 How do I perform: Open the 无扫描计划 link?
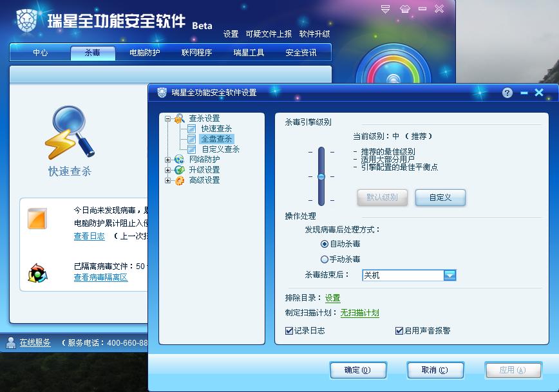coord(360,313)
